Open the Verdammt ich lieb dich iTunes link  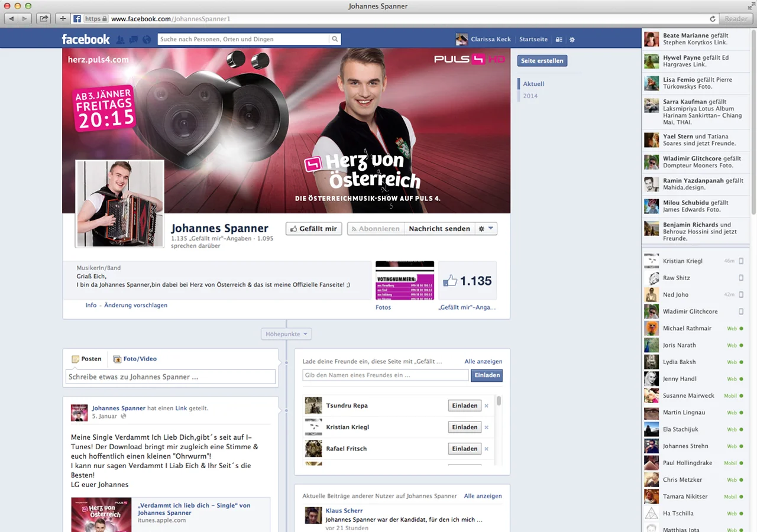pyautogui.click(x=194, y=509)
